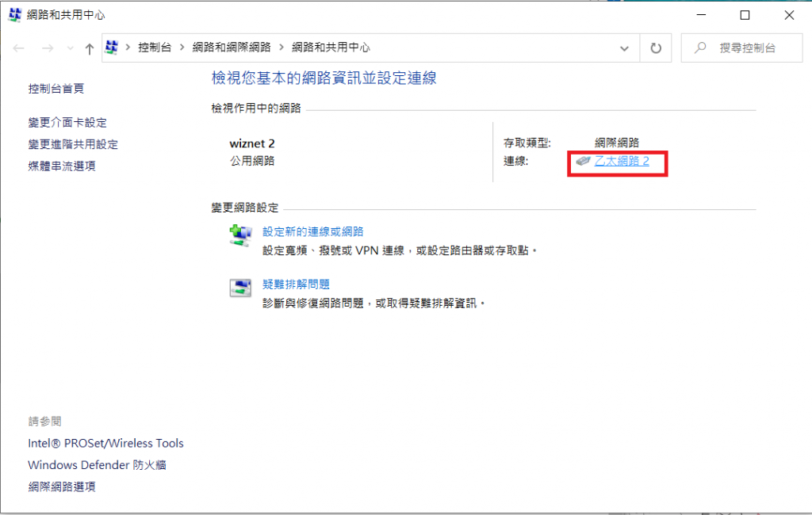Image resolution: width=812 pixels, height=515 pixels.
Task: Click the 請參閱 sidebar label
Action: pyautogui.click(x=45, y=422)
